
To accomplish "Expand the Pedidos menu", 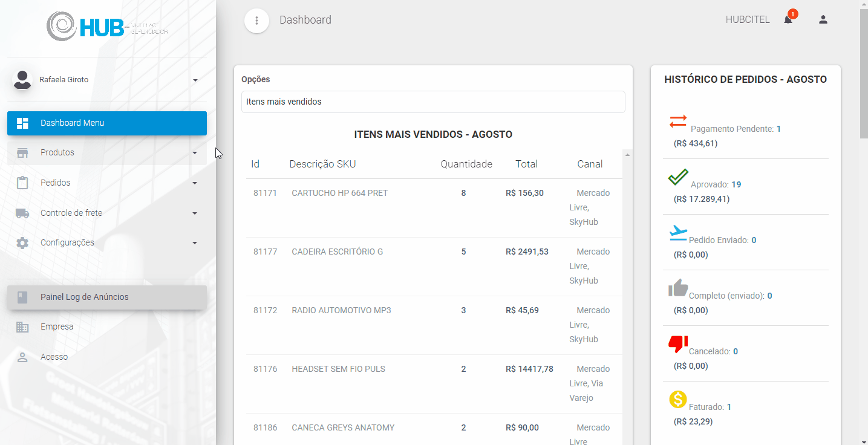I will click(x=107, y=183).
